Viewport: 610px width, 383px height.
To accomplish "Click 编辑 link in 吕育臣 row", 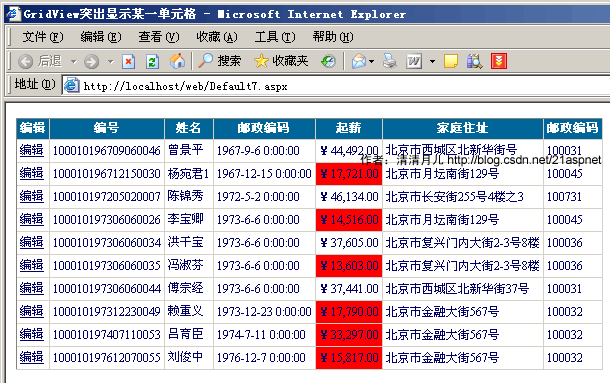I will coord(32,334).
